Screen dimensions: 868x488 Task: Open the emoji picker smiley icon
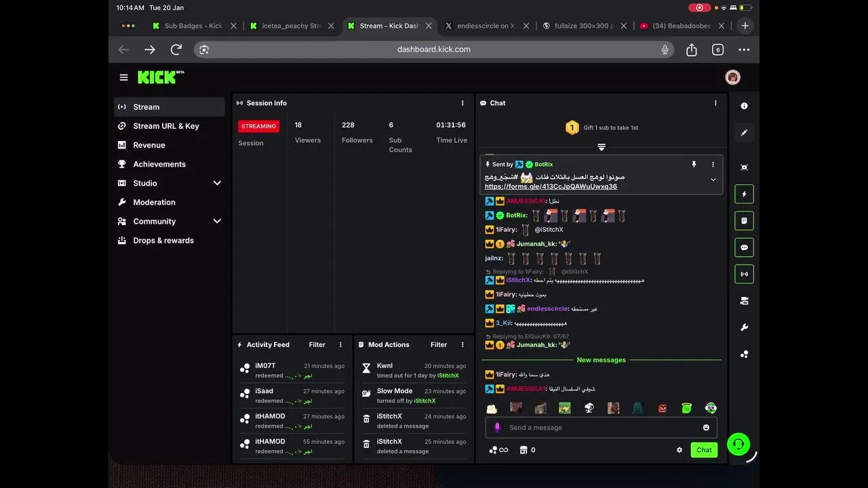(x=706, y=428)
